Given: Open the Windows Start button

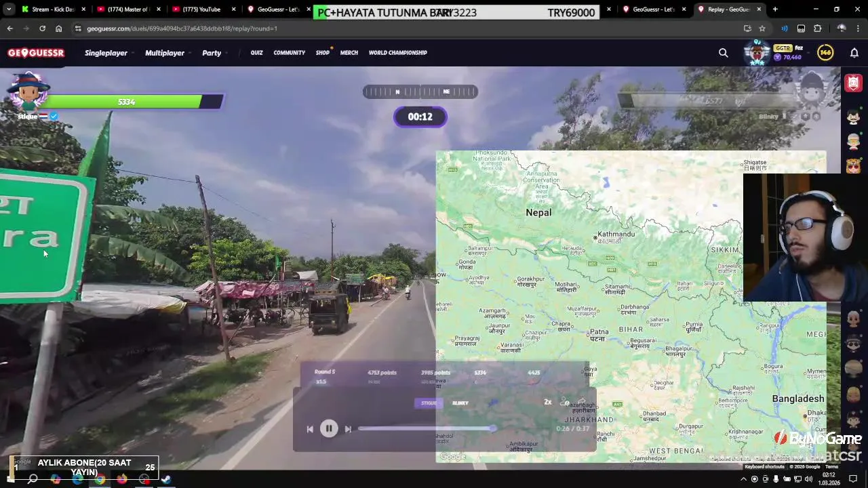Looking at the screenshot, I should [x=9, y=479].
